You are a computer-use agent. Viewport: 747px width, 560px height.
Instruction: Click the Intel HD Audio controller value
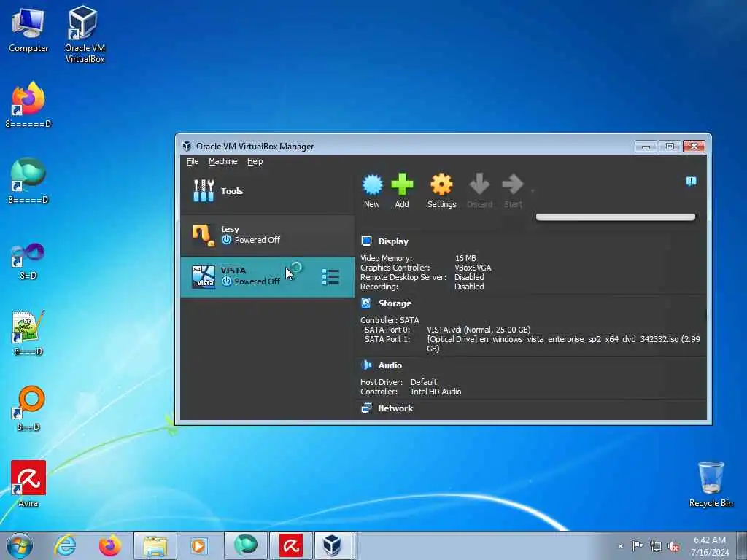(x=436, y=392)
